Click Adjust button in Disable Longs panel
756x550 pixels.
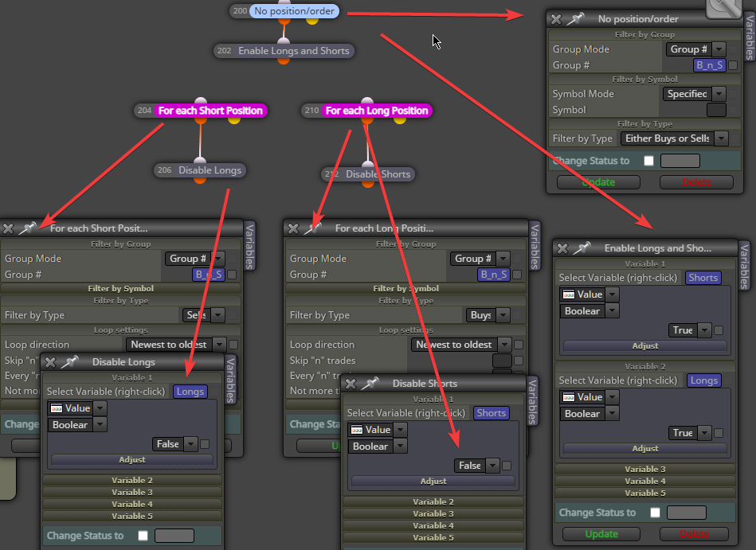click(x=132, y=459)
